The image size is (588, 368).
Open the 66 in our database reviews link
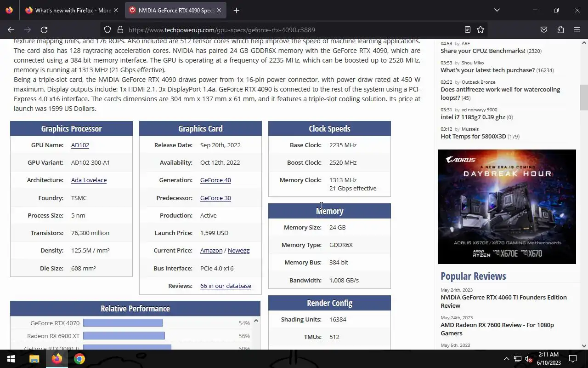(226, 286)
